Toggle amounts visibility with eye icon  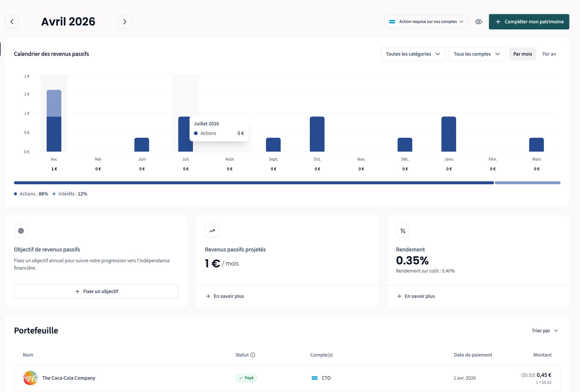(478, 22)
